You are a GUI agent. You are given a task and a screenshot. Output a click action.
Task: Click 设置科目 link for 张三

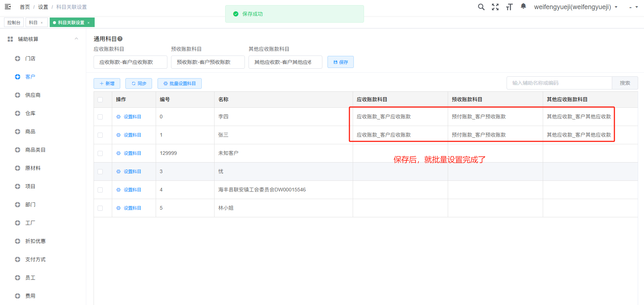129,135
